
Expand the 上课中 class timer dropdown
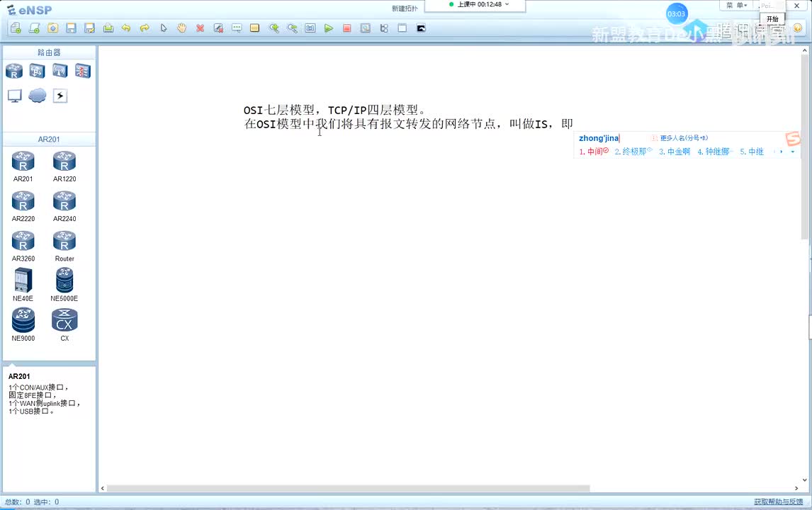tap(507, 4)
